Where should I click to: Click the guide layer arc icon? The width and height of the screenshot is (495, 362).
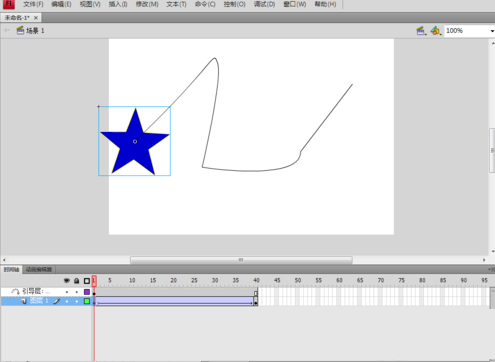(15, 292)
